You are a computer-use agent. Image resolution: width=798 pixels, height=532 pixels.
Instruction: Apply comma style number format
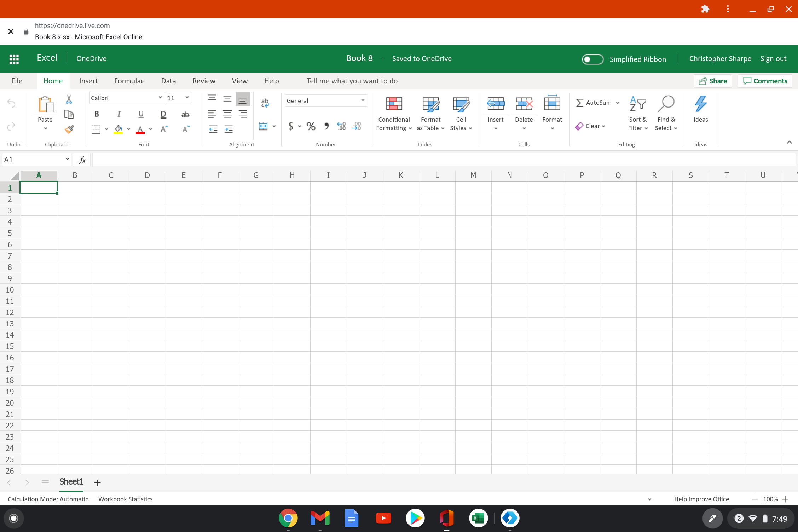point(326,126)
